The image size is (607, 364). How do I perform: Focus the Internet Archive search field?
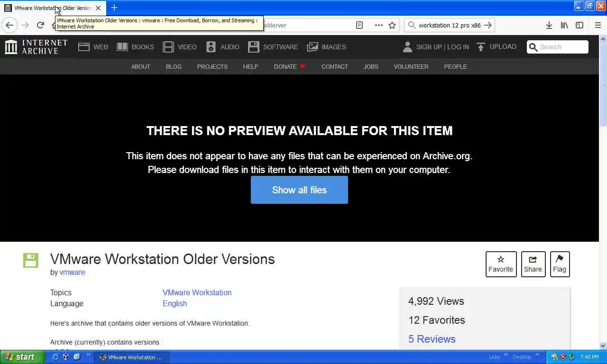pyautogui.click(x=558, y=47)
